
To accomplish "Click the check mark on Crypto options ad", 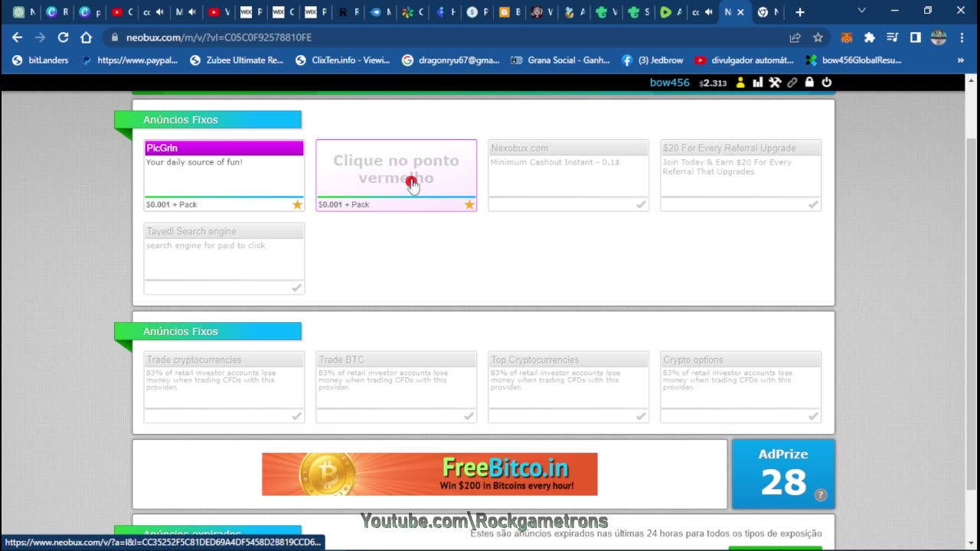I will 813,416.
